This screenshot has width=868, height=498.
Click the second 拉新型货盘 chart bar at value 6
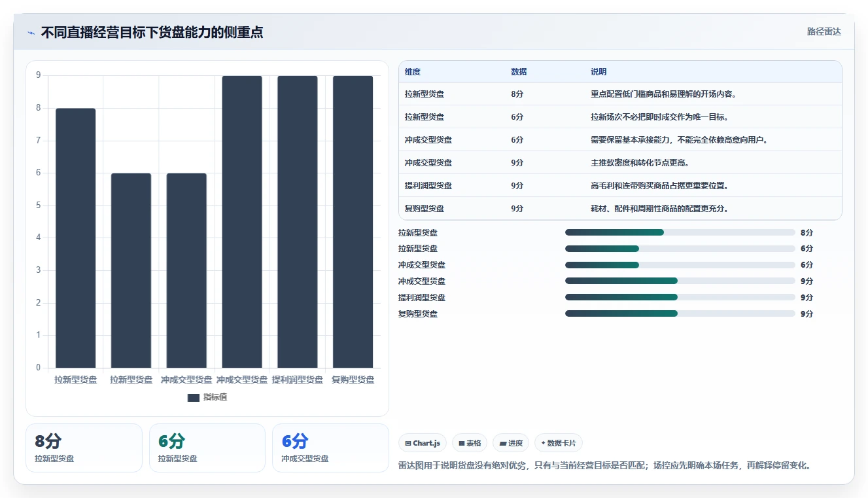(131, 270)
